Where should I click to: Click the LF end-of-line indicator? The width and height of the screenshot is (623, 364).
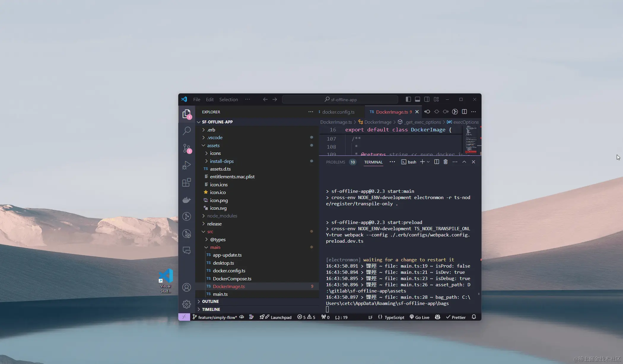pyautogui.click(x=370, y=317)
